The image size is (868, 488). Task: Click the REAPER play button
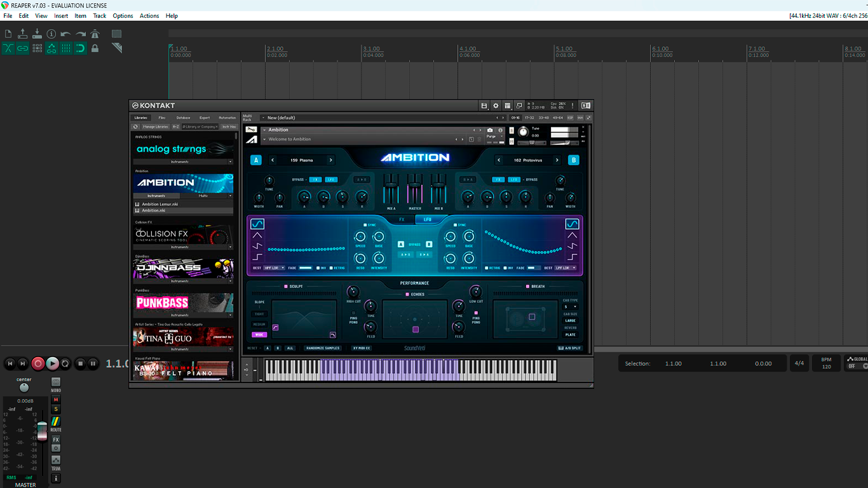tap(52, 363)
